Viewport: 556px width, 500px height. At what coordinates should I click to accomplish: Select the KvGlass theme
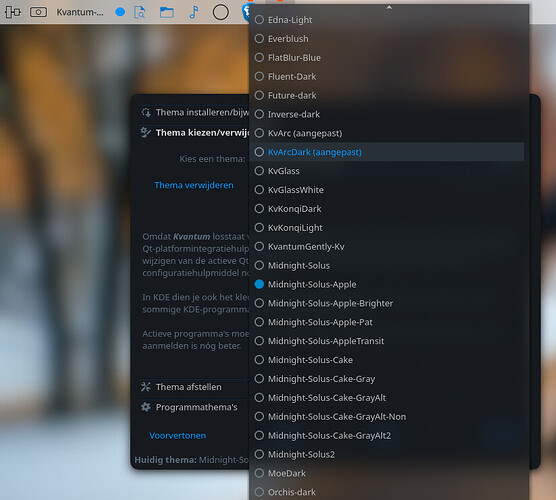[387, 171]
